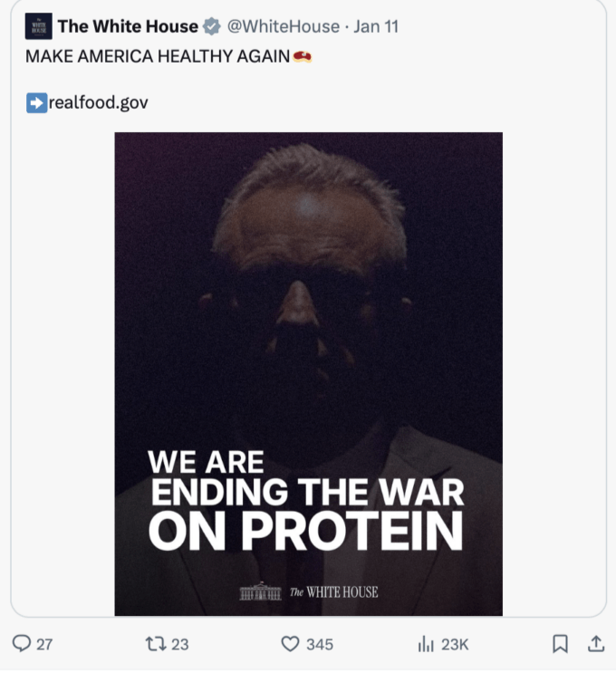This screenshot has height=673, width=616.
Task: View post analytics bar chart icon
Action: 426,644
